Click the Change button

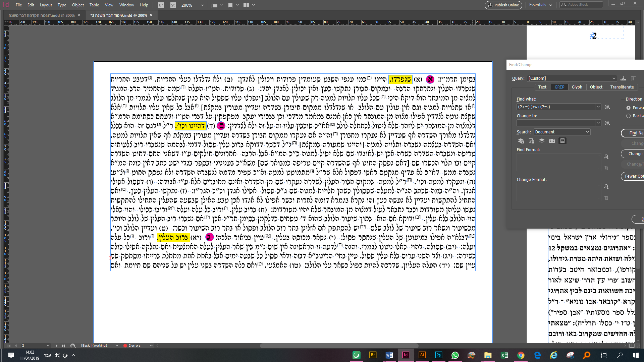[635, 154]
